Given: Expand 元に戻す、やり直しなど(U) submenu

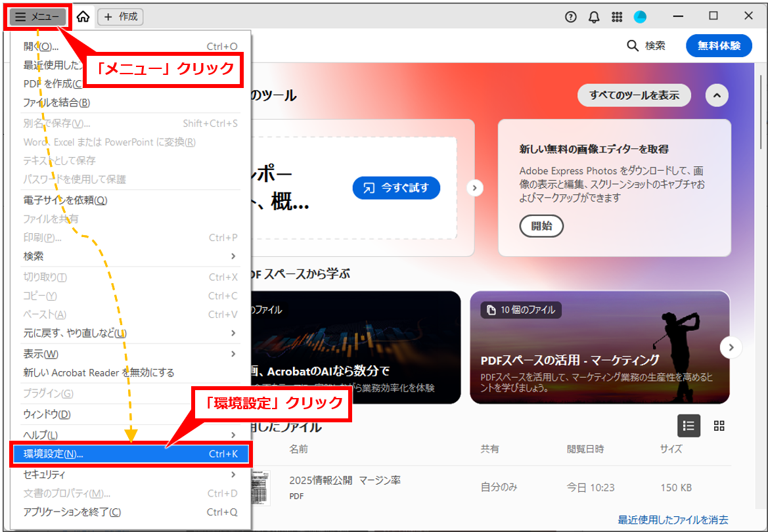Looking at the screenshot, I should click(130, 333).
